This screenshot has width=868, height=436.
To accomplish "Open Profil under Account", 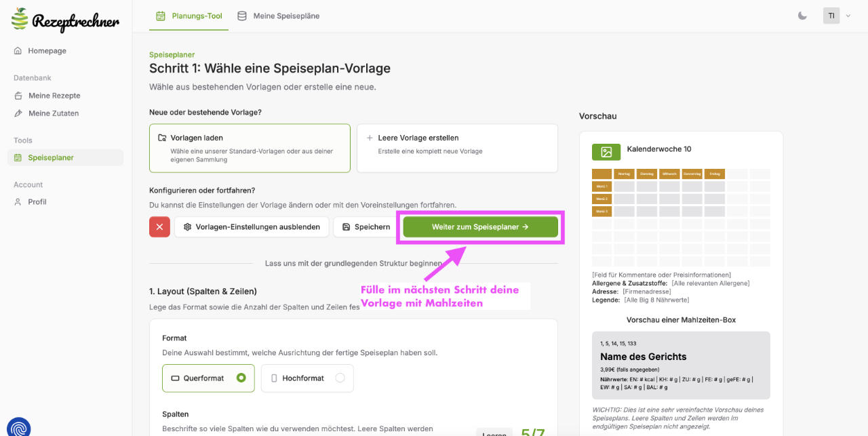I will coord(37,202).
